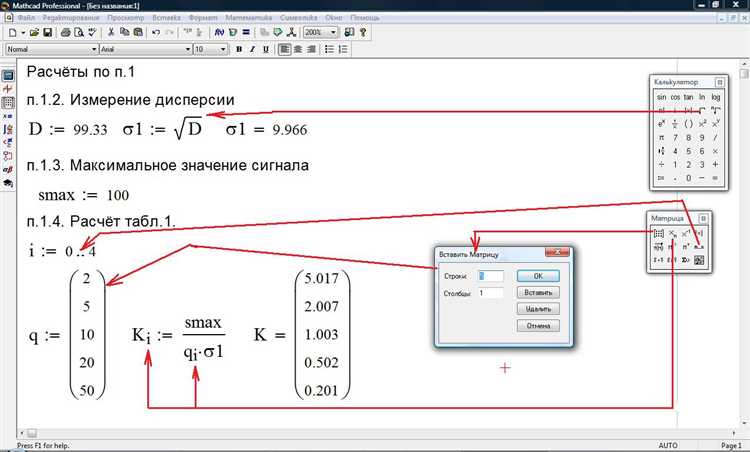Click the Undo arrow icon
The width and height of the screenshot is (750, 452).
[157, 33]
